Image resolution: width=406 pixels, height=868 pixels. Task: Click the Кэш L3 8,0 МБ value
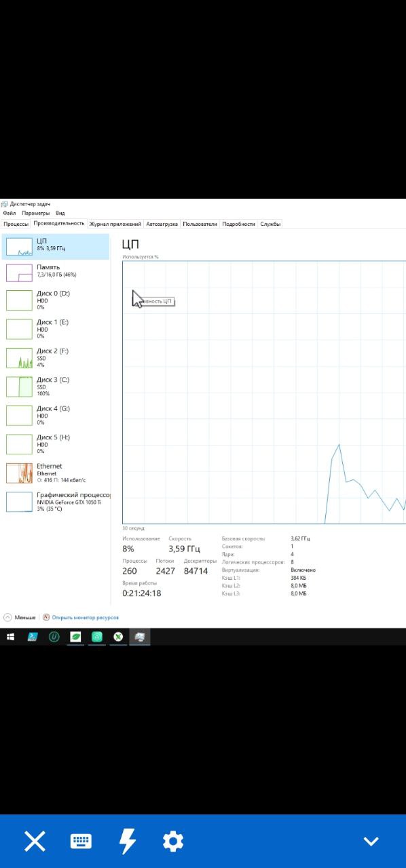tap(299, 593)
